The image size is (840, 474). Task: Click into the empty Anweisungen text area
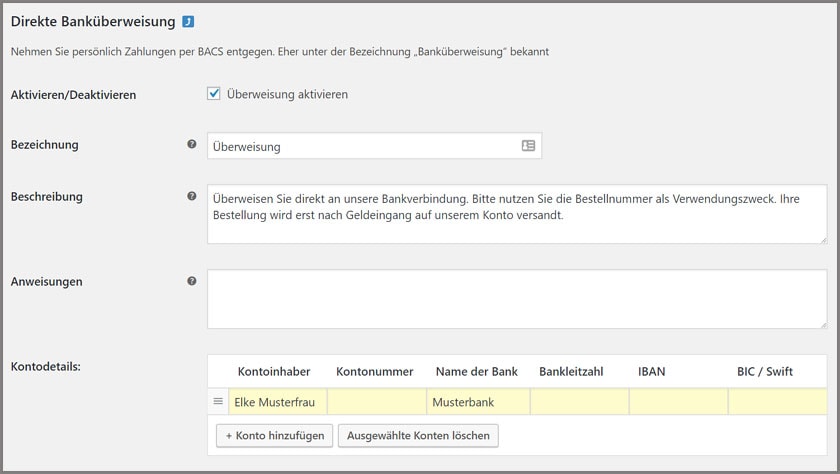coord(516,298)
